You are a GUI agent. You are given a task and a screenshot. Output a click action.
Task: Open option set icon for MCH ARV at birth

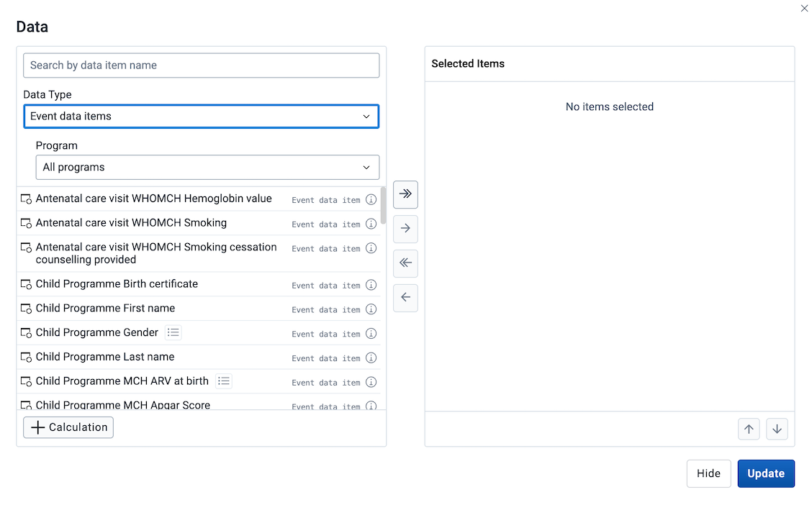pos(224,381)
